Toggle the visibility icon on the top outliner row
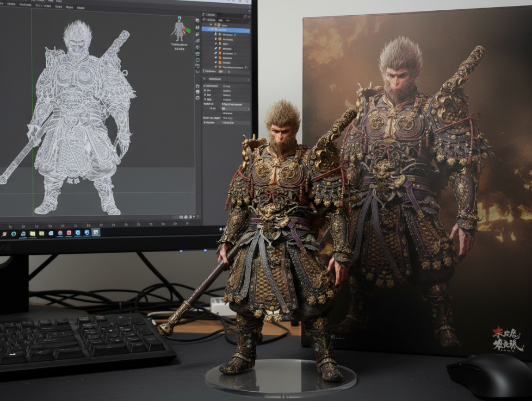 (246, 25)
